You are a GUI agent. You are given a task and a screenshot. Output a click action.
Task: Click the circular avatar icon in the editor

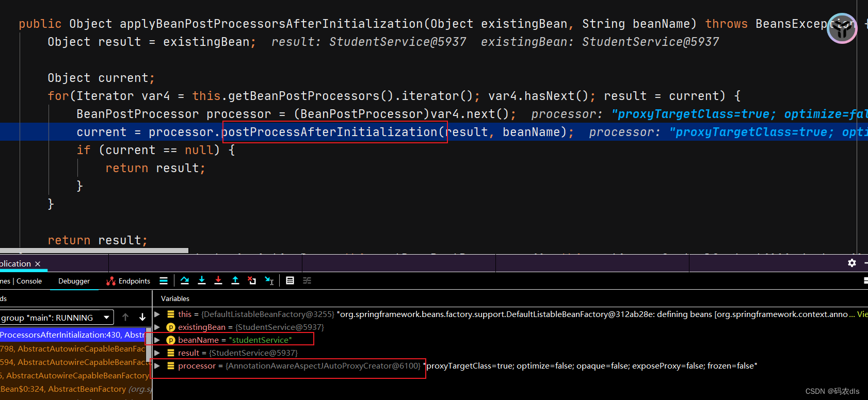(842, 28)
